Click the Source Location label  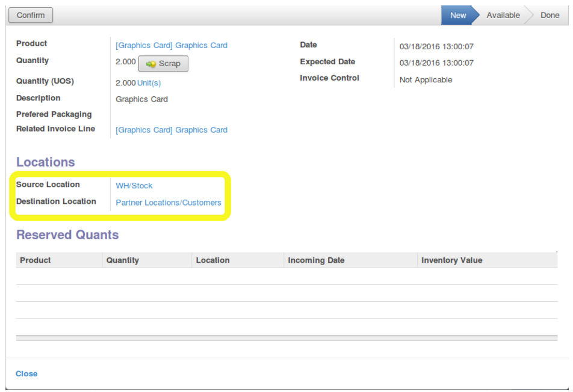(48, 185)
